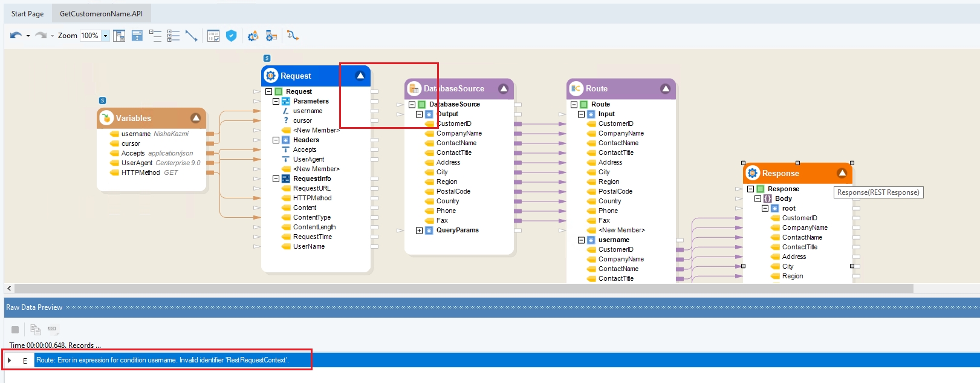Select the GetCustomeronName.API tab

(x=101, y=13)
